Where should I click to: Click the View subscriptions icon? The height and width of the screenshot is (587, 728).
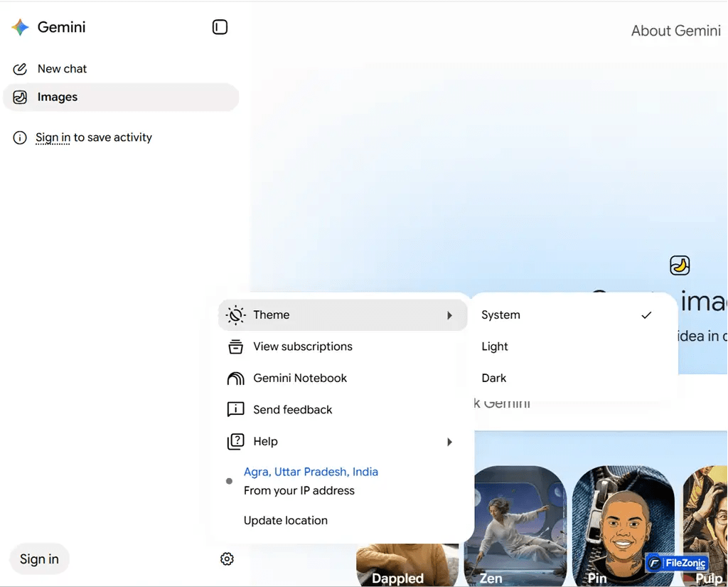(235, 347)
